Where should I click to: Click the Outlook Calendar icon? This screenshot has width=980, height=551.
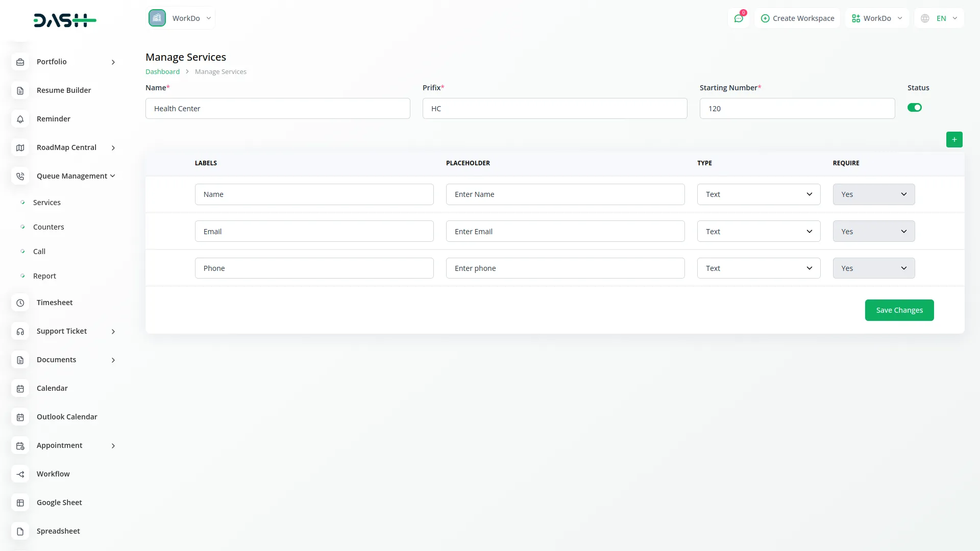(20, 417)
